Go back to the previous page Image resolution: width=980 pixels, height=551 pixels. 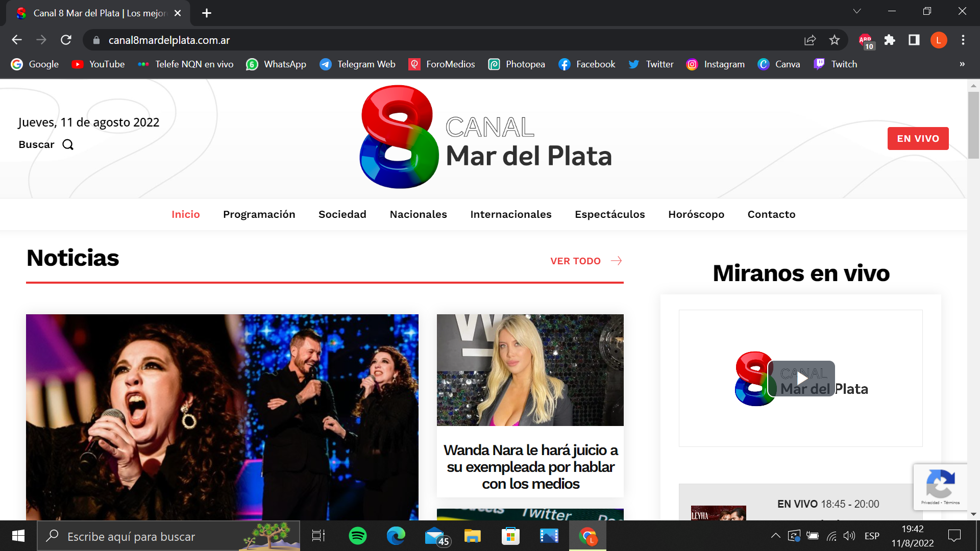17,40
